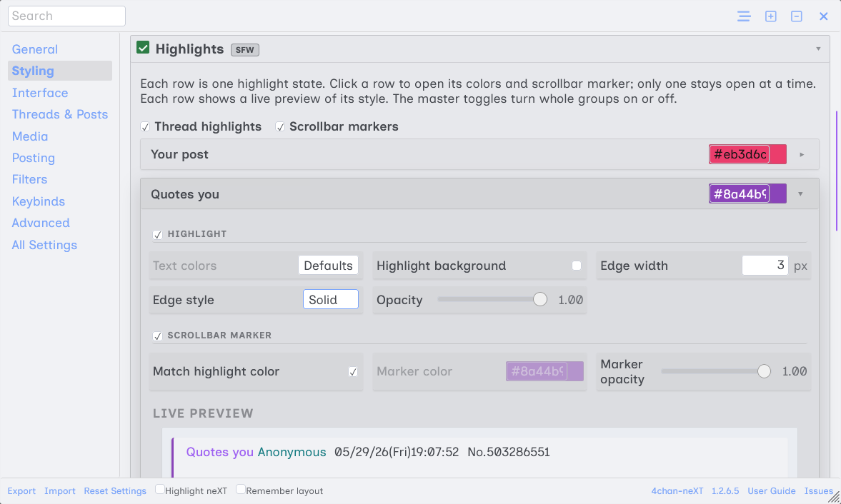
Task: Click the SFW badge next to Highlights
Action: point(245,50)
